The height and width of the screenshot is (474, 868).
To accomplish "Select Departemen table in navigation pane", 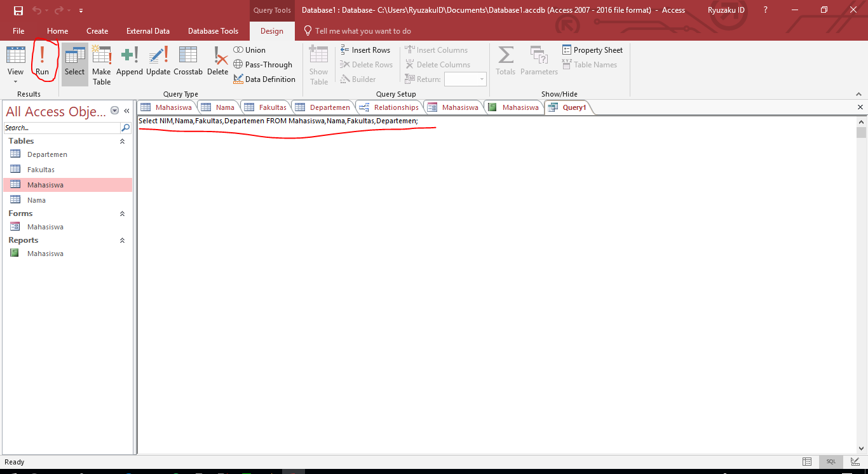I will pos(67,154).
